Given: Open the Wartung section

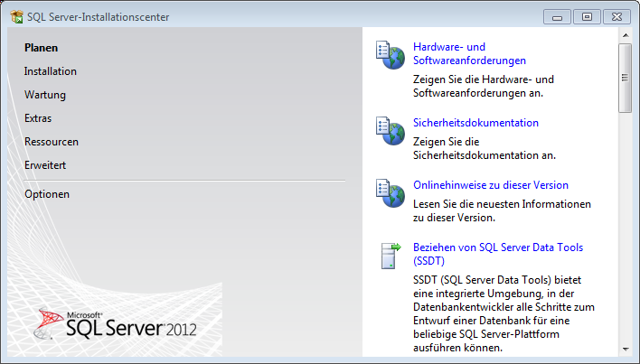Looking at the screenshot, I should [45, 95].
